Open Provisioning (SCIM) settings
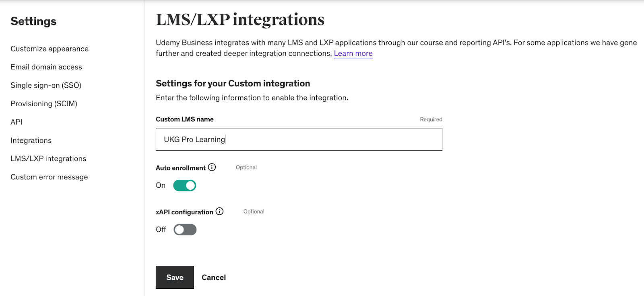The height and width of the screenshot is (296, 644). [x=44, y=104]
